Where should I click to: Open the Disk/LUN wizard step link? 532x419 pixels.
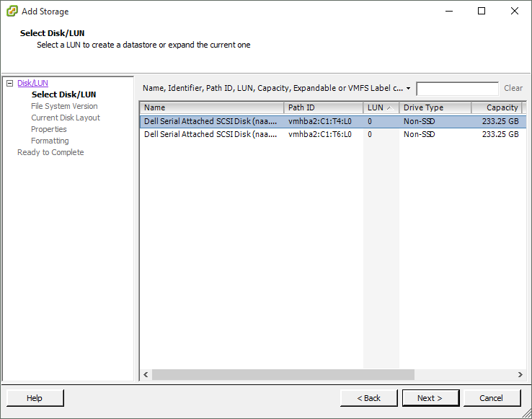point(32,84)
